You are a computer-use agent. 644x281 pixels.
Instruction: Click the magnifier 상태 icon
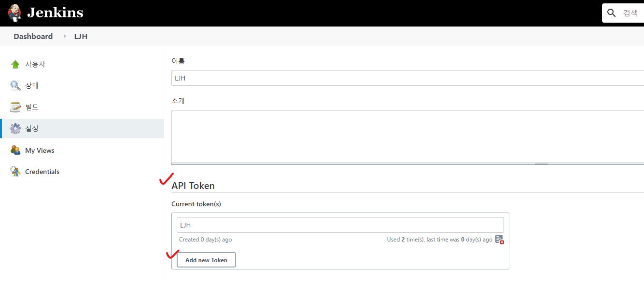tap(15, 86)
